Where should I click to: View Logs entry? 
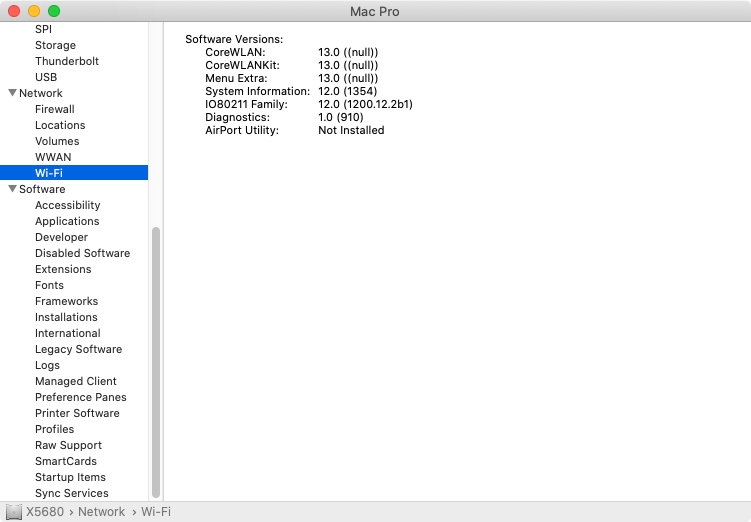coord(47,365)
